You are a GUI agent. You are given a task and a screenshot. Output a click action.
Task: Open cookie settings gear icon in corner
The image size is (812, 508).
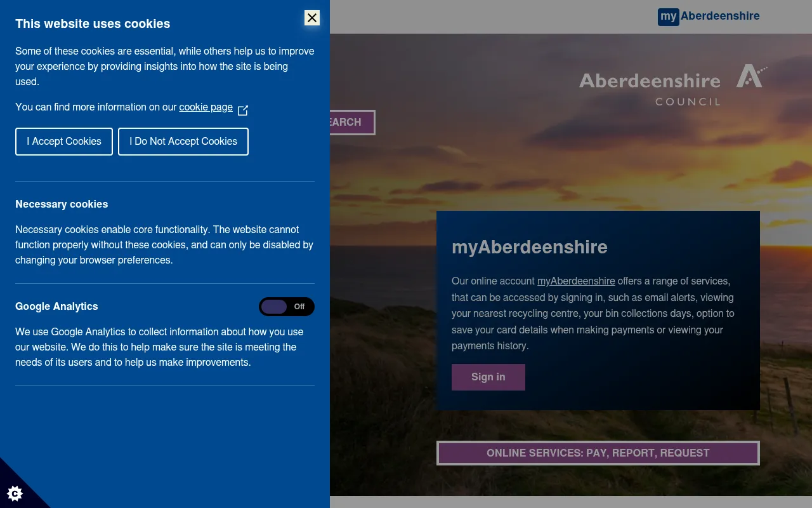(x=15, y=493)
